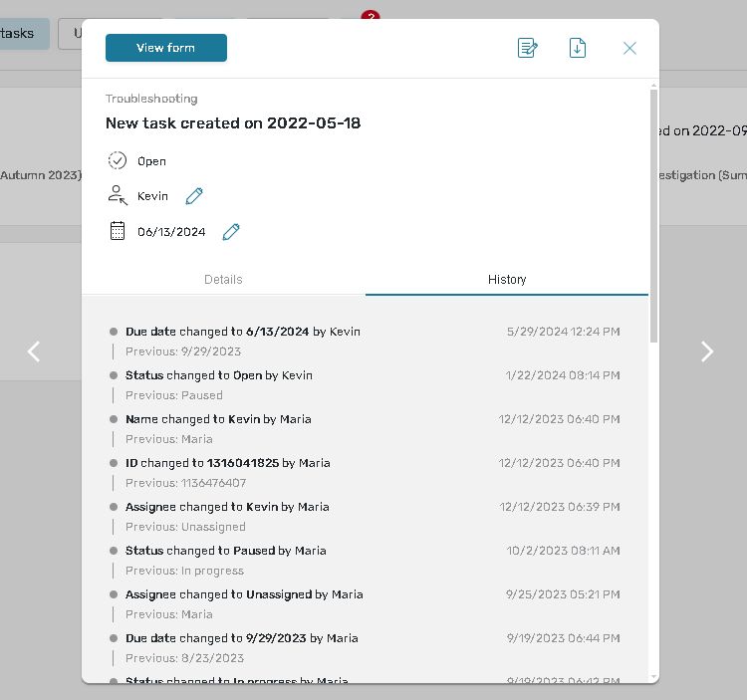Click the 'Status changed to Paused' history entry
This screenshot has width=747, height=700.
point(225,551)
